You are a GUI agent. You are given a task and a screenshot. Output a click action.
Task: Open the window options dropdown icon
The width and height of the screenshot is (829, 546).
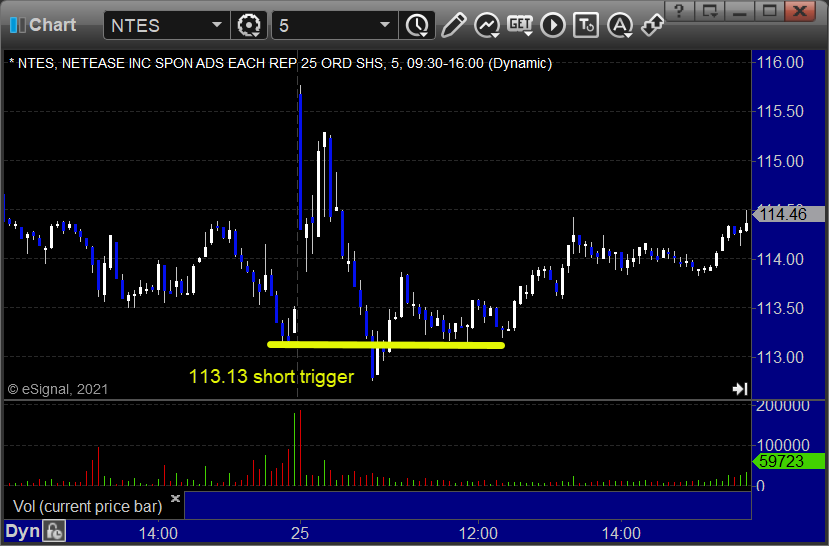point(710,11)
